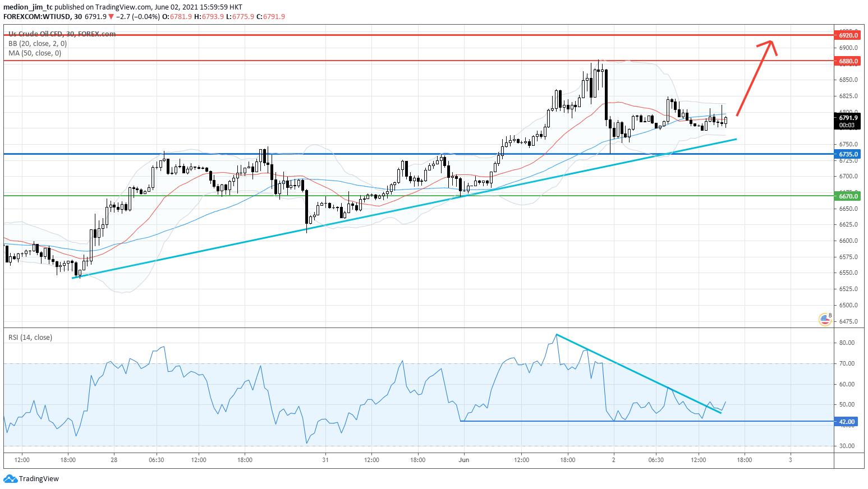
Task: Click the high value H:6793.9
Action: tap(209, 16)
